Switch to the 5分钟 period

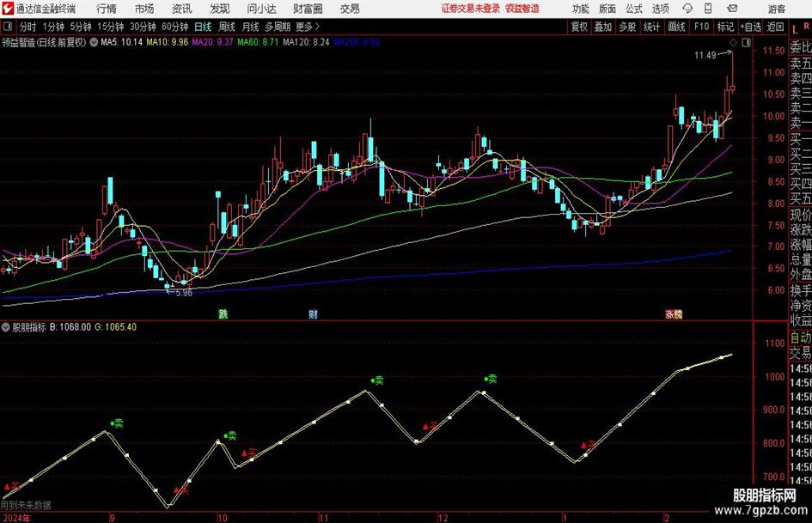click(x=80, y=27)
